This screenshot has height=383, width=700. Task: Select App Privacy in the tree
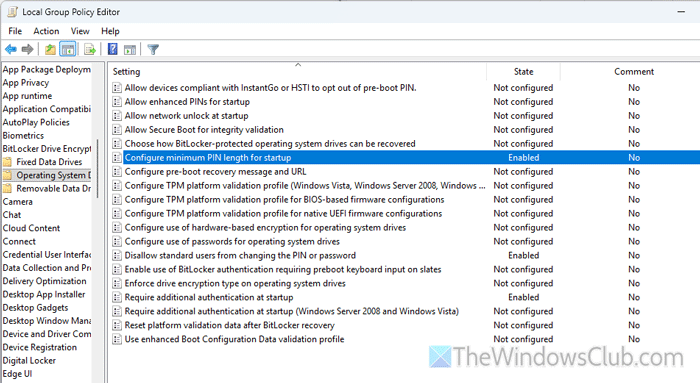26,83
